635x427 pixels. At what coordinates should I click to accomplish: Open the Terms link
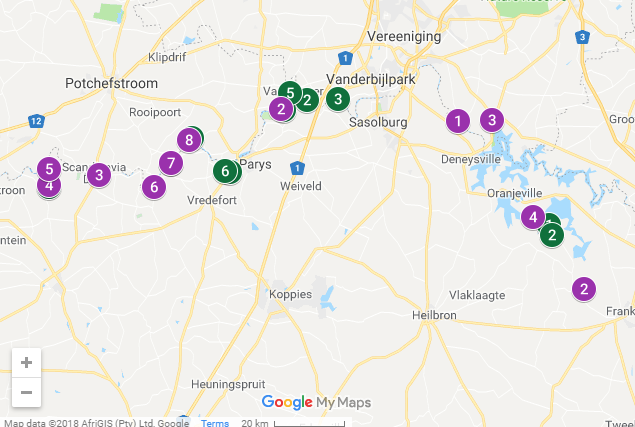click(x=215, y=423)
